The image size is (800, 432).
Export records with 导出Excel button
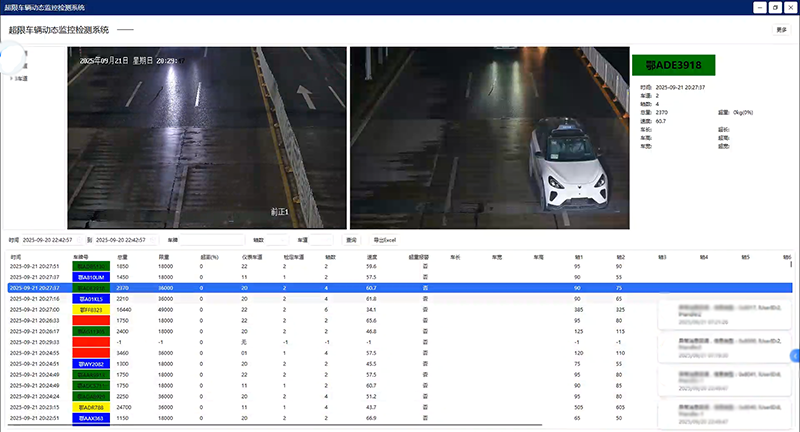pyautogui.click(x=386, y=240)
